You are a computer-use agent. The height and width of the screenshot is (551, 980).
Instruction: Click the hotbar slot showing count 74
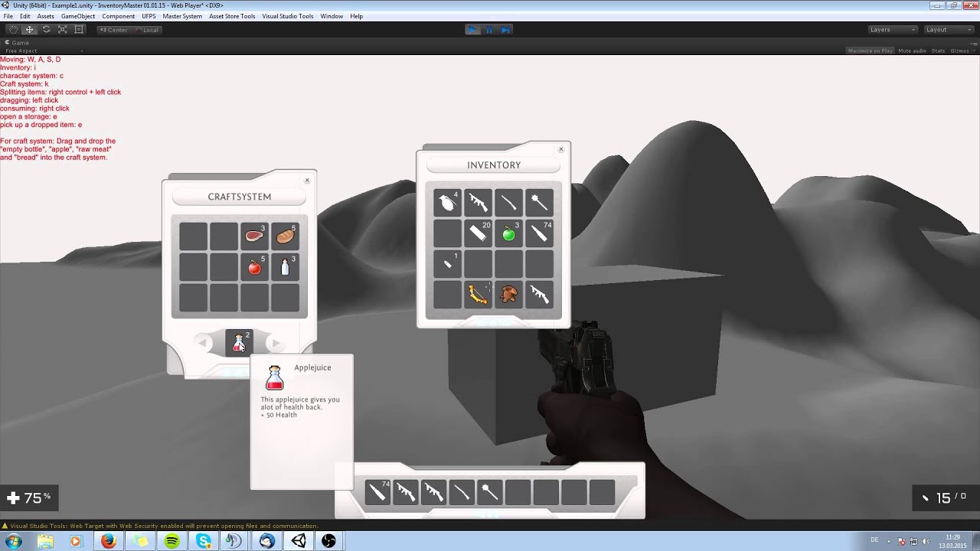pos(377,492)
